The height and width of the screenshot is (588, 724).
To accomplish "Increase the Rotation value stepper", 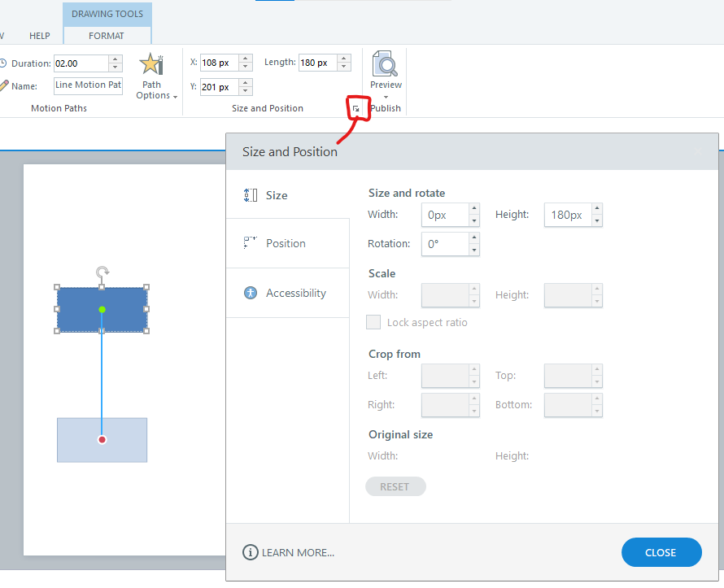I will tap(474, 238).
